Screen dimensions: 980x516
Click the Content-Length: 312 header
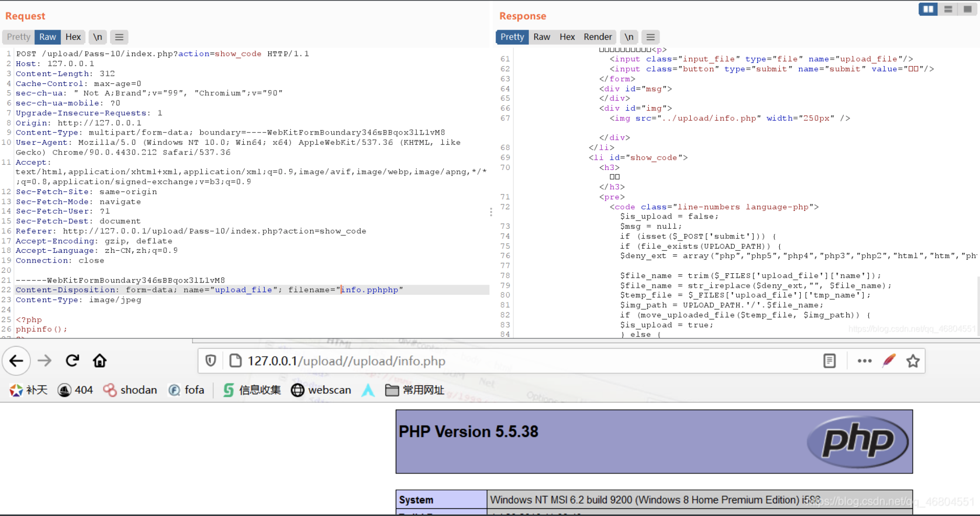tap(66, 74)
